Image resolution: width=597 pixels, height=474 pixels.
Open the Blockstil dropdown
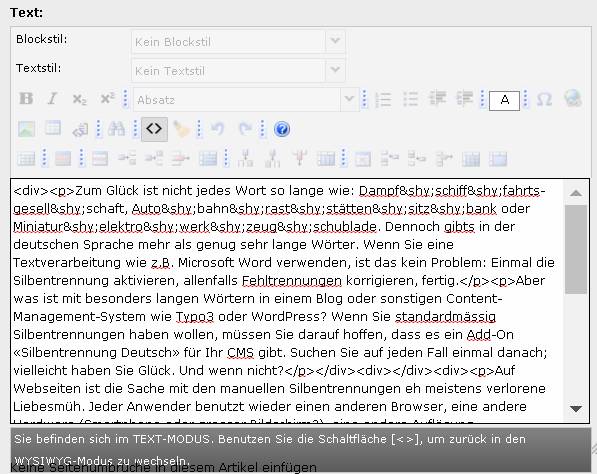(238, 41)
